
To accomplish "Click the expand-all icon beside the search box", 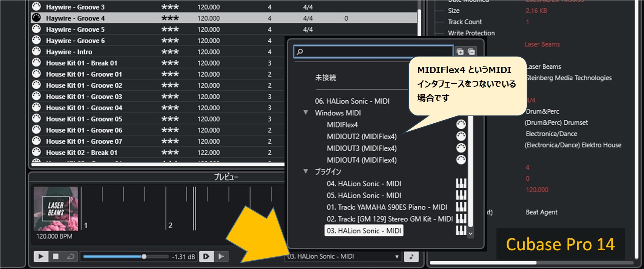I will point(460,51).
